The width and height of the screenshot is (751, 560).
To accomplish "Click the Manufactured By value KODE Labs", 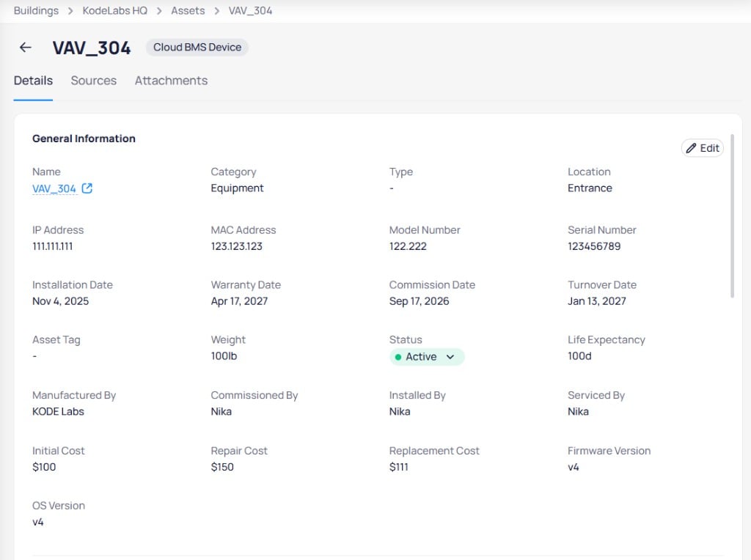I will (58, 411).
